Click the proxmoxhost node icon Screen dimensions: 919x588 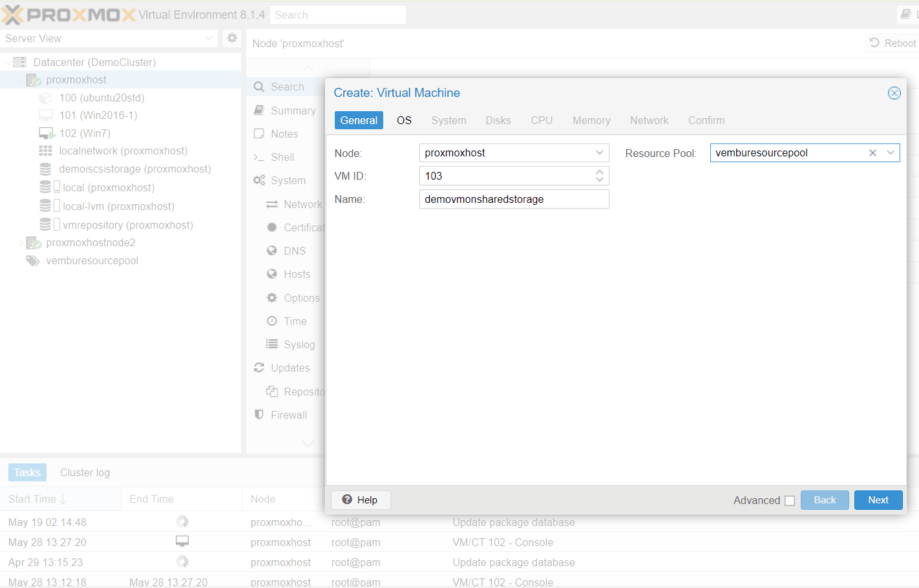[34, 80]
